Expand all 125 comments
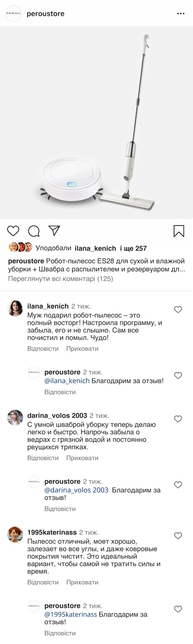The image size is (193, 644). (60, 279)
